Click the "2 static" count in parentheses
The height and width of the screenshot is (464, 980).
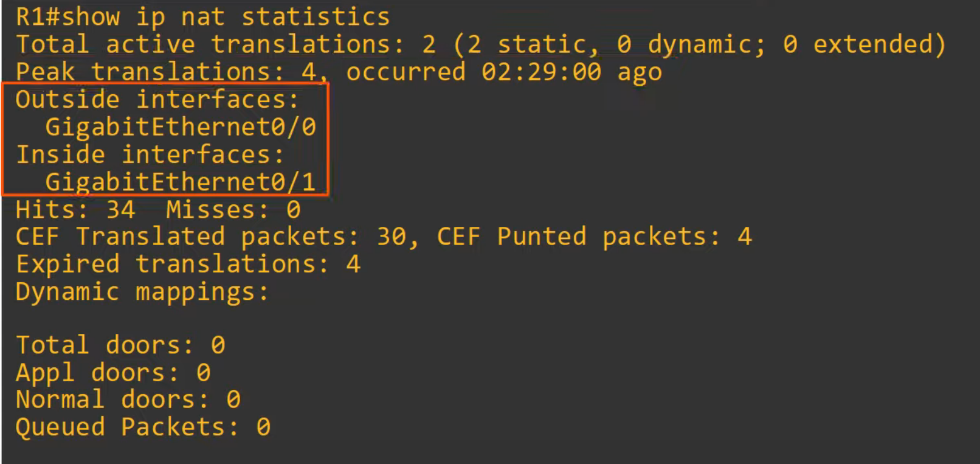coord(527,44)
